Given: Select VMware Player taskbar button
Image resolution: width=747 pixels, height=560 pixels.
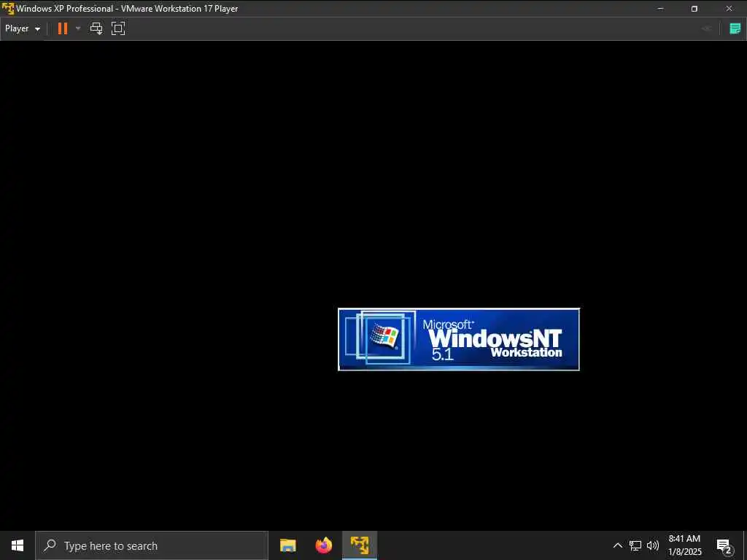Looking at the screenshot, I should pos(360,545).
